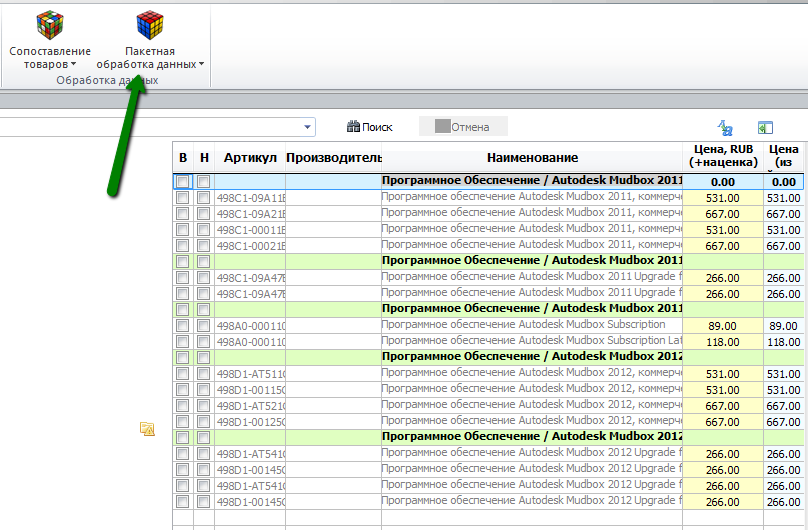This screenshot has width=808, height=530.
Task: Select the highlighted 'Программное Обеспечение / Autodesk Mudbox 2011' group row
Action: (x=488, y=181)
